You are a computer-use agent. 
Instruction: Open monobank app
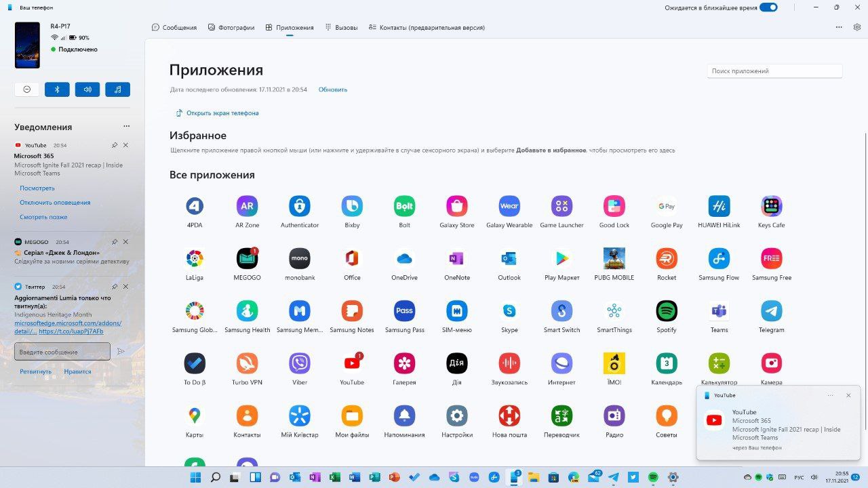tap(300, 258)
